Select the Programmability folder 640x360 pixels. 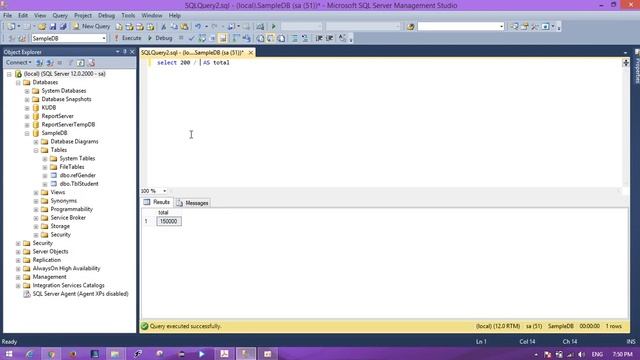pos(71,209)
